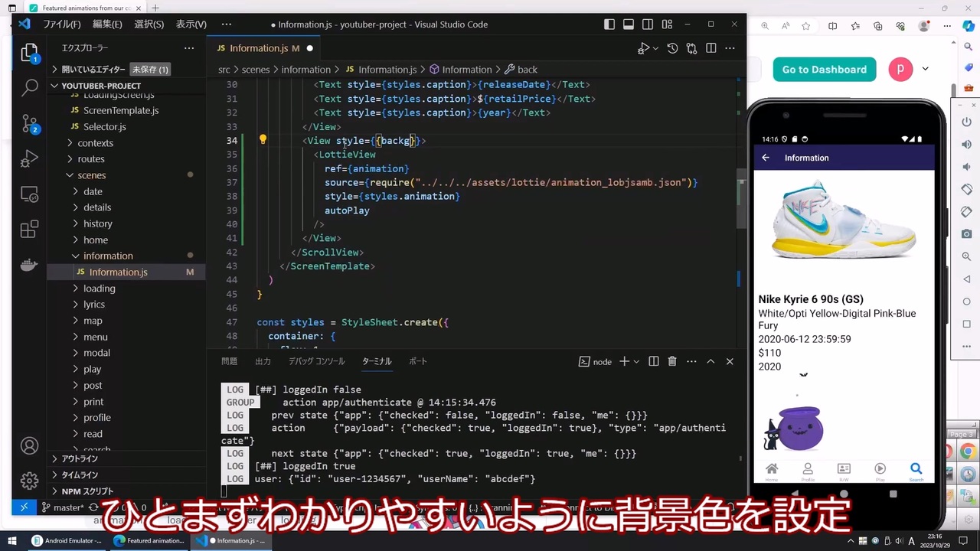The width and height of the screenshot is (980, 551).
Task: Expand the routes folder
Action: [90, 159]
